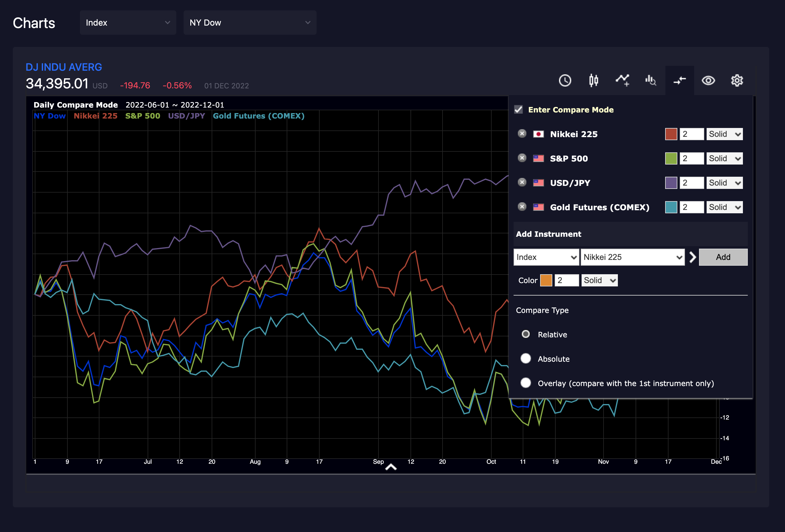Click the right chevron beside Add button
The height and width of the screenshot is (532, 785).
click(693, 257)
